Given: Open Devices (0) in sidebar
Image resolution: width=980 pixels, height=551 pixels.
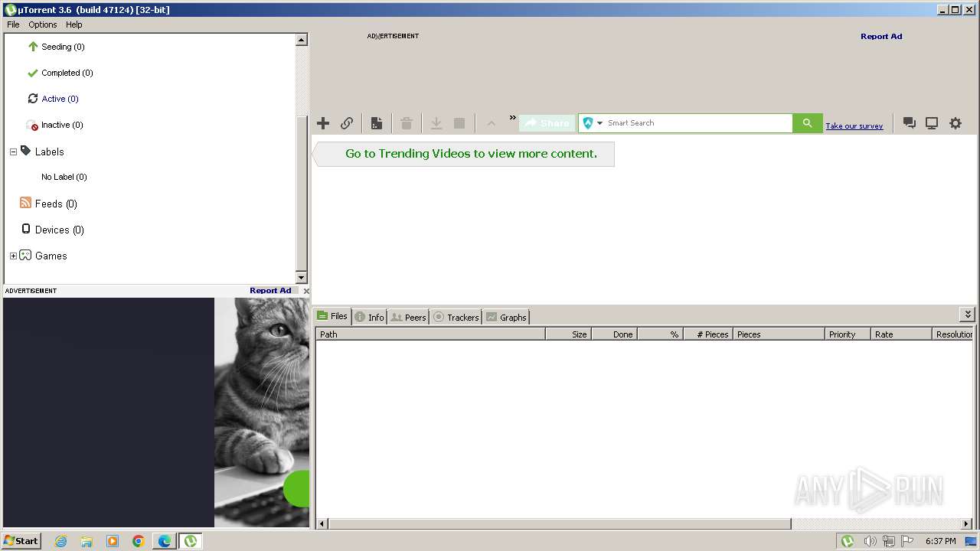Looking at the screenshot, I should [x=59, y=230].
